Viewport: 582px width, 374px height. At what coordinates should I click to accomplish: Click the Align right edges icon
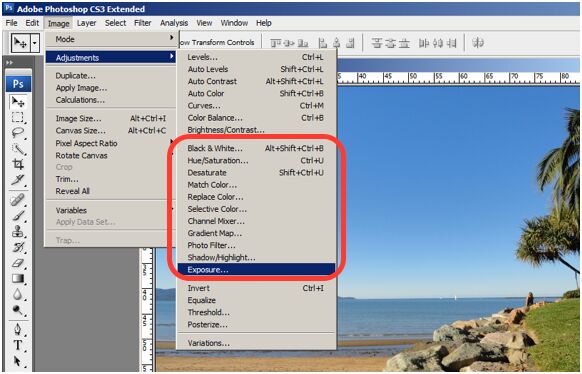(x=350, y=43)
